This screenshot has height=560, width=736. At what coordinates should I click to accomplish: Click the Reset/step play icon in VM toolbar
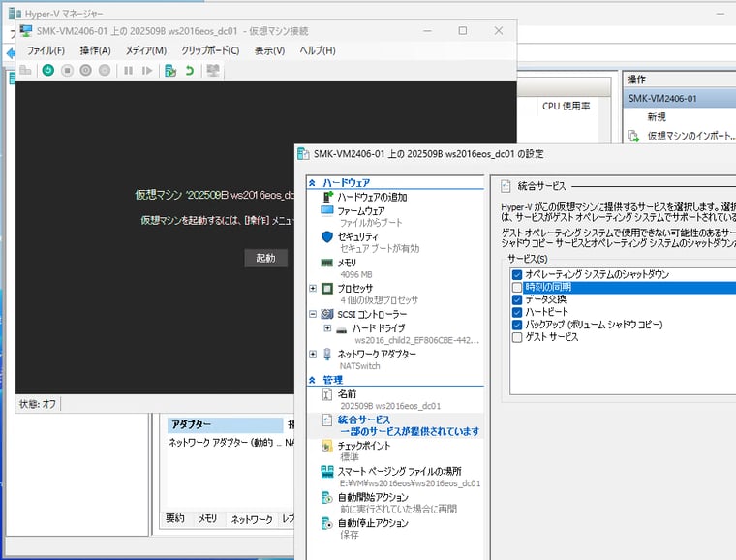point(147,71)
